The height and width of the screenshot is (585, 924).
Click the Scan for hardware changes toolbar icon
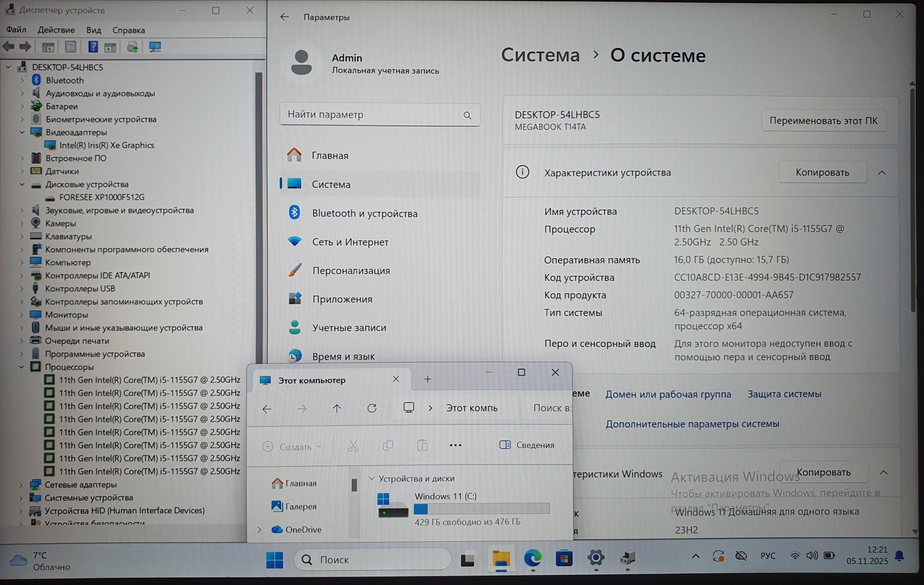click(x=155, y=47)
